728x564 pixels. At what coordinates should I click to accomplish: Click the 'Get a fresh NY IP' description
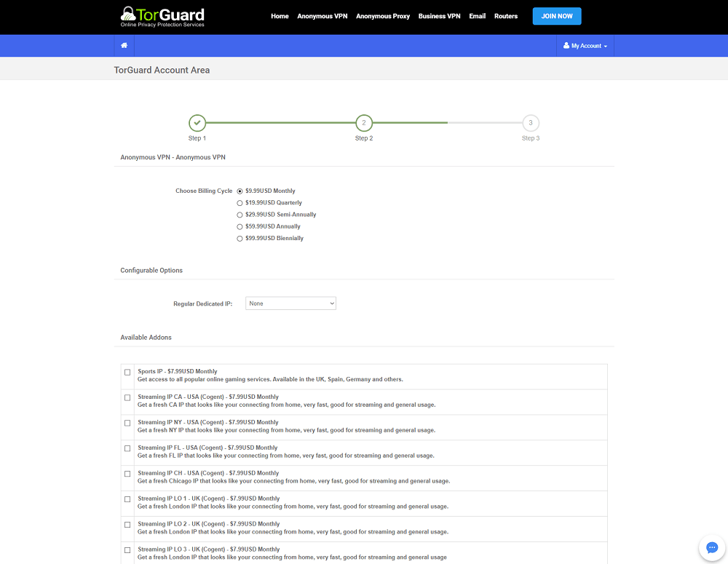(286, 431)
